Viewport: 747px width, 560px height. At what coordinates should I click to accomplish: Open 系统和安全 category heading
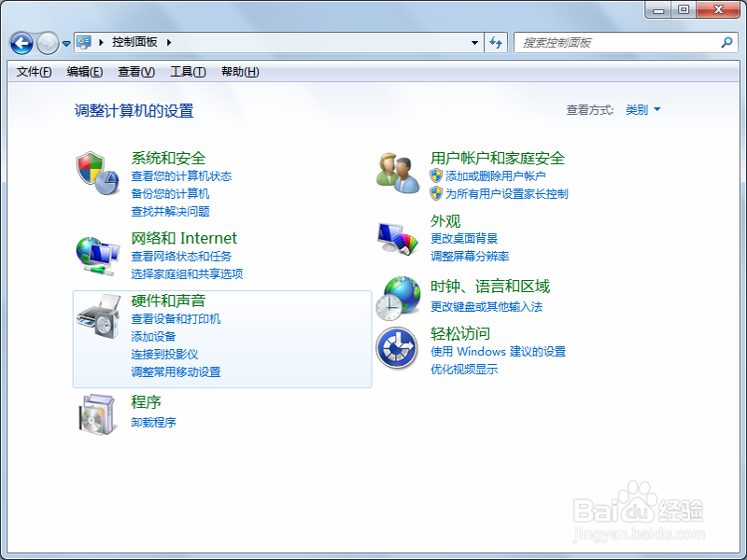[168, 158]
